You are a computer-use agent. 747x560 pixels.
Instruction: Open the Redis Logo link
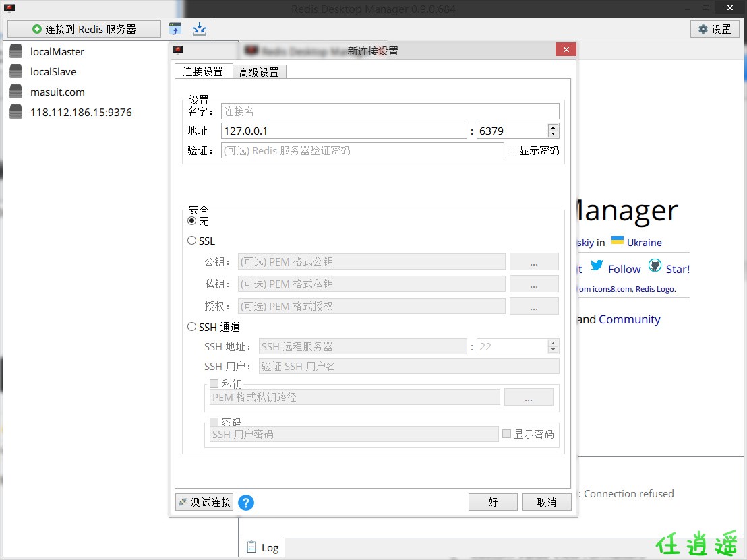tap(655, 289)
